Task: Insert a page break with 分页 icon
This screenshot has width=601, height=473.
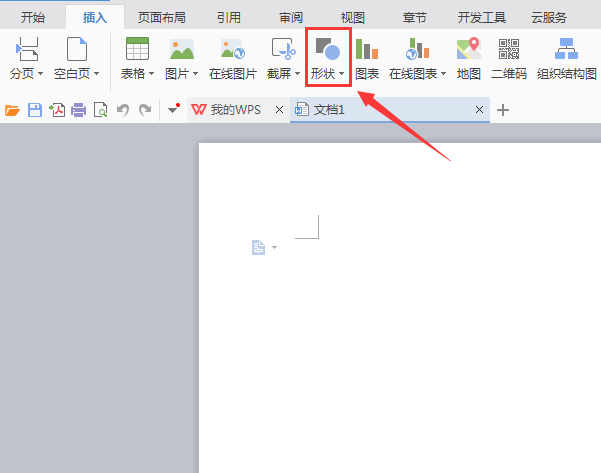Action: point(27,49)
